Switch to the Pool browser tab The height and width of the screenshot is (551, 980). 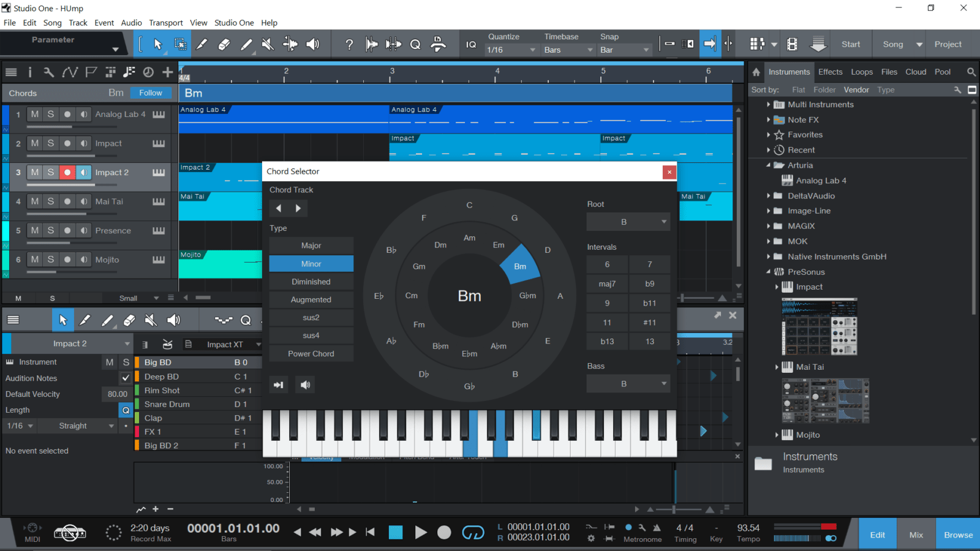(943, 72)
